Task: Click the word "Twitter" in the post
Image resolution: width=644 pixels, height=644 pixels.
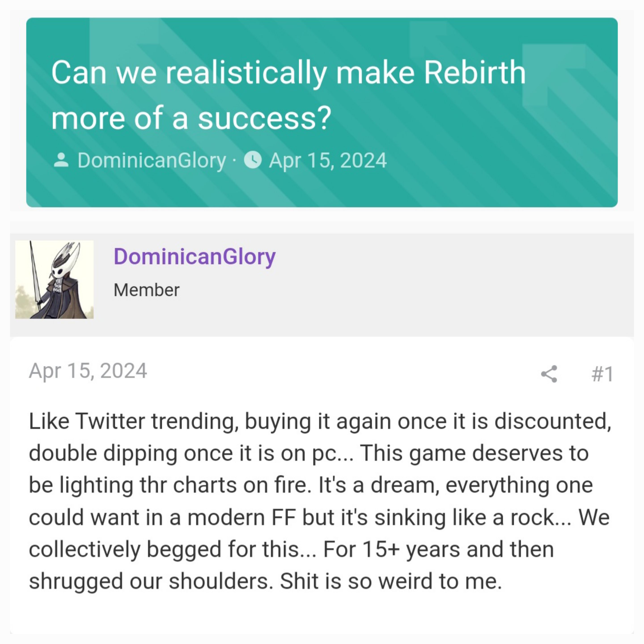Action: [x=110, y=421]
